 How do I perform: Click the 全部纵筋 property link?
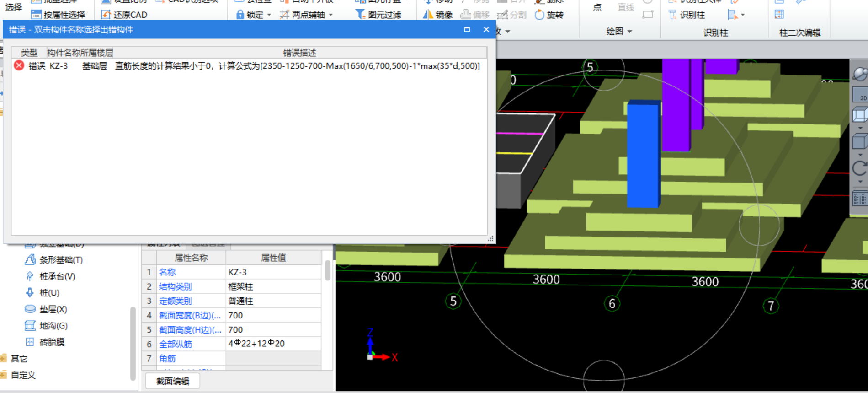[176, 344]
